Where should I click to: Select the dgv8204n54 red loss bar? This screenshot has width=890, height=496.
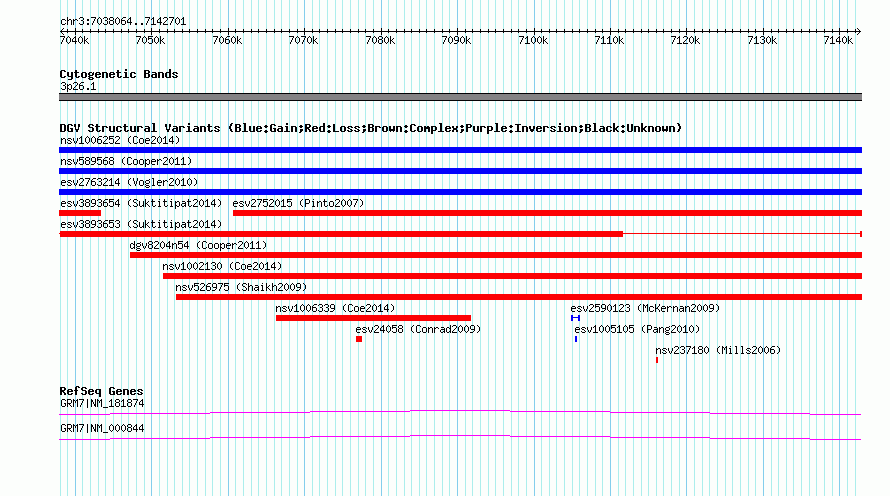point(496,255)
